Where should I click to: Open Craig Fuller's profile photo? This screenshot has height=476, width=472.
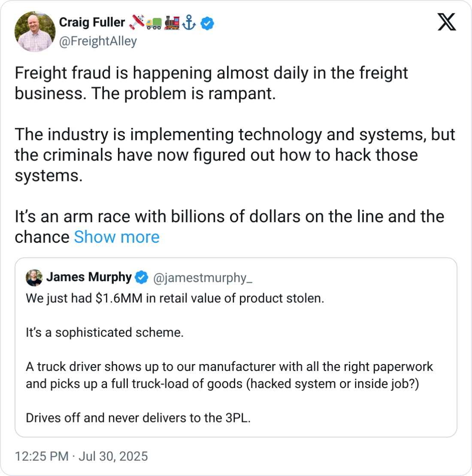(35, 32)
